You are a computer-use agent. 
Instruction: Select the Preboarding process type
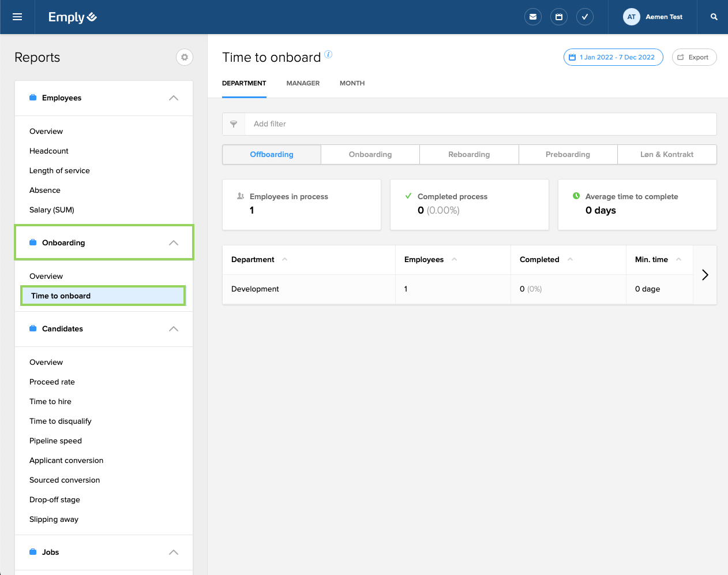coord(568,155)
